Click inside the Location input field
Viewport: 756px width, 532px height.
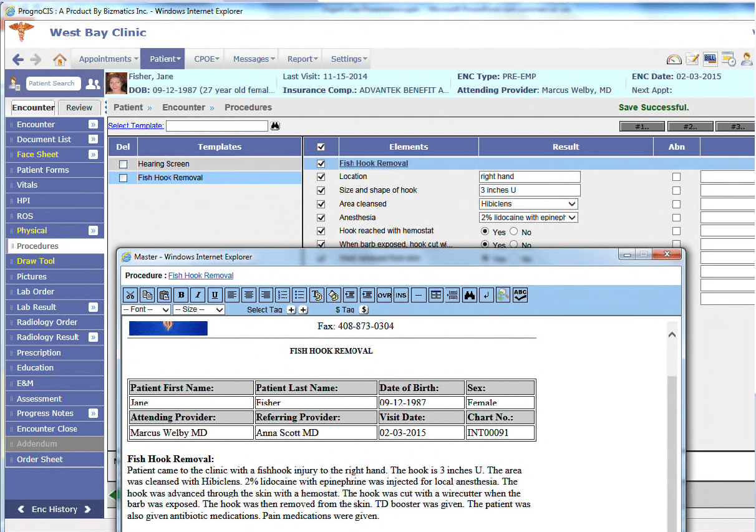pyautogui.click(x=529, y=177)
